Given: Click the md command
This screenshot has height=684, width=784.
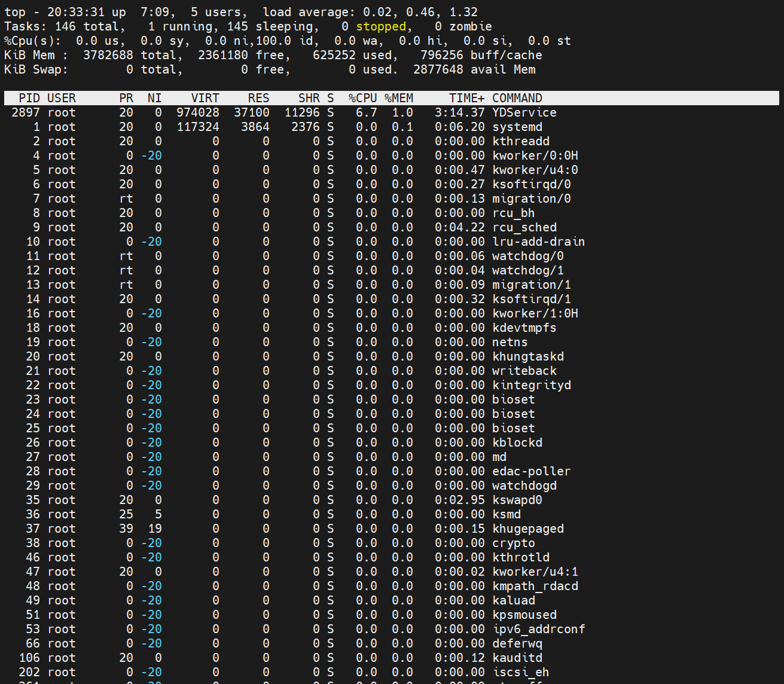Looking at the screenshot, I should pyautogui.click(x=499, y=457).
